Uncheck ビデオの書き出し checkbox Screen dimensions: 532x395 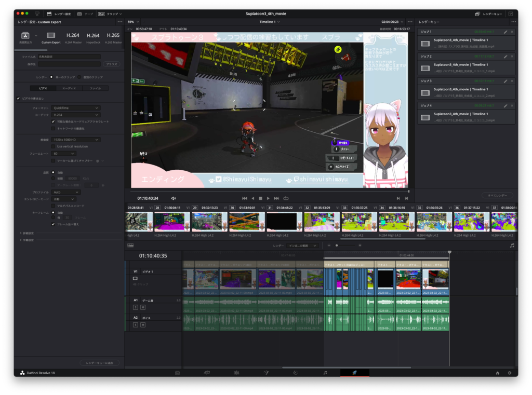click(x=18, y=98)
